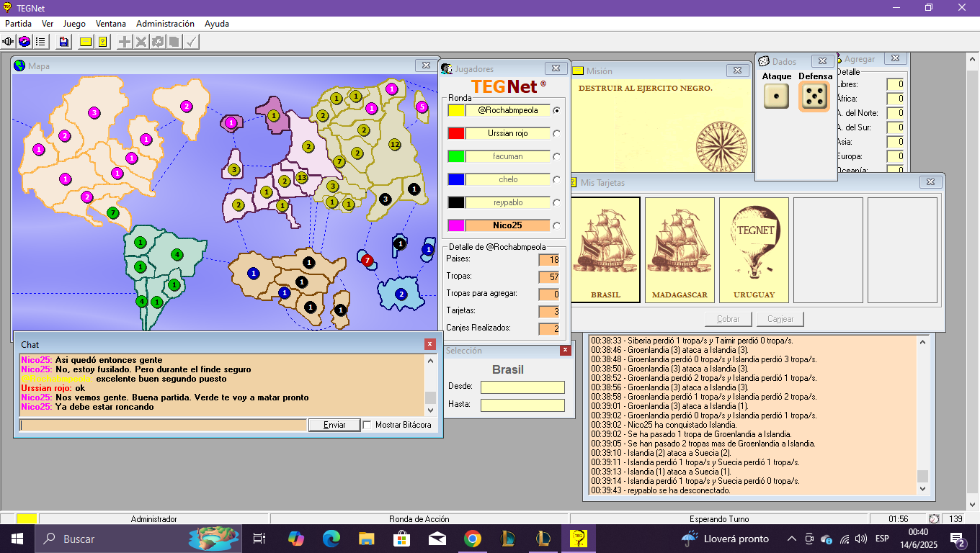Viewport: 980px width, 553px height.
Task: Select the chelo radio button
Action: coord(556,180)
